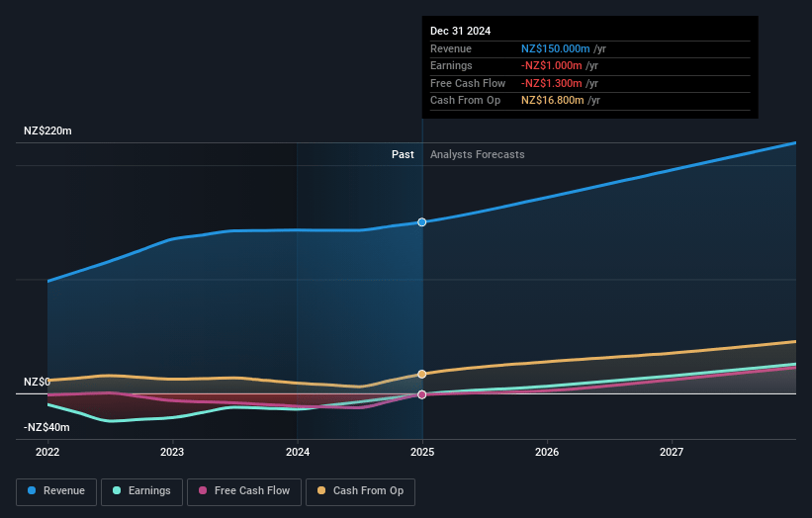
Task: Click the NZ$220m y-axis label
Action: click(47, 130)
